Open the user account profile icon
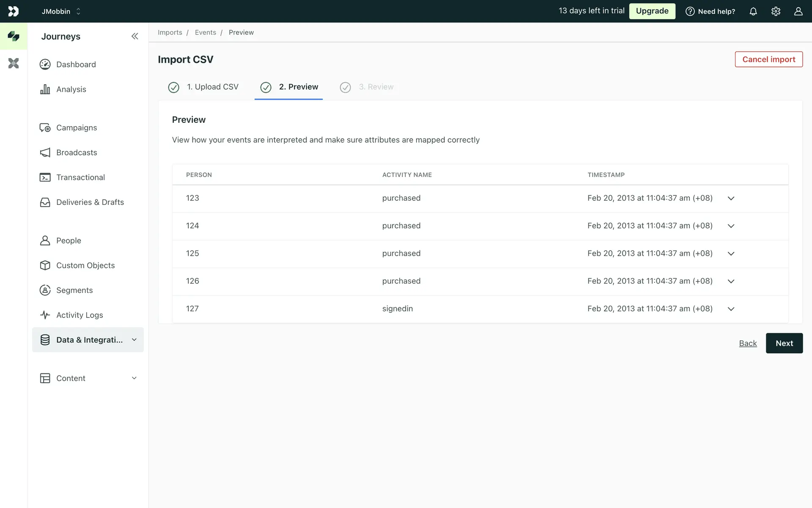 pos(798,11)
